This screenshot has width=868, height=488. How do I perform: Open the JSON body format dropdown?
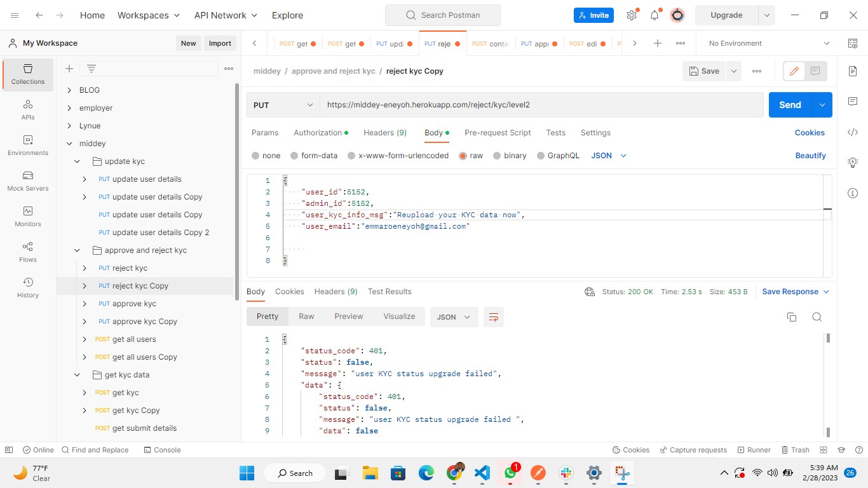tap(609, 156)
